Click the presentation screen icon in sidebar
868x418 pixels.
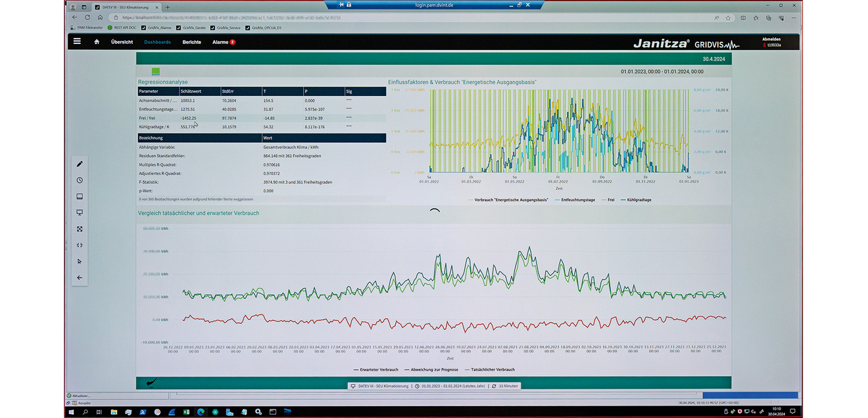point(80,212)
